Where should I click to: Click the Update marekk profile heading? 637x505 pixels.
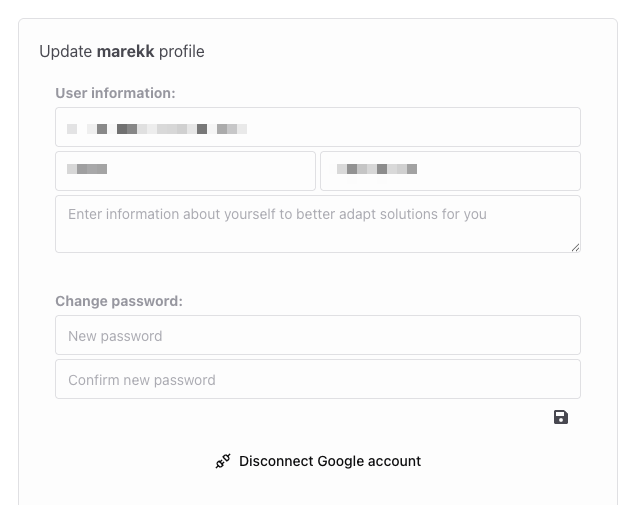(122, 51)
